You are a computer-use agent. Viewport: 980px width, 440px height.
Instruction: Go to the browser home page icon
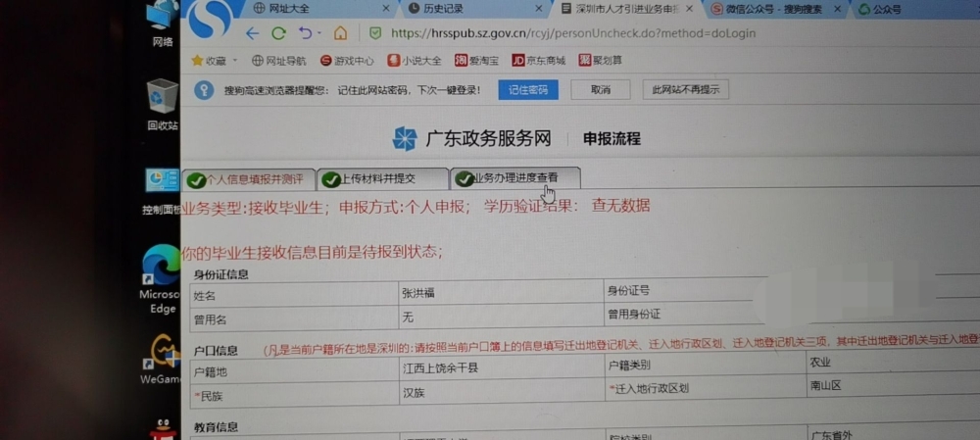pos(340,33)
